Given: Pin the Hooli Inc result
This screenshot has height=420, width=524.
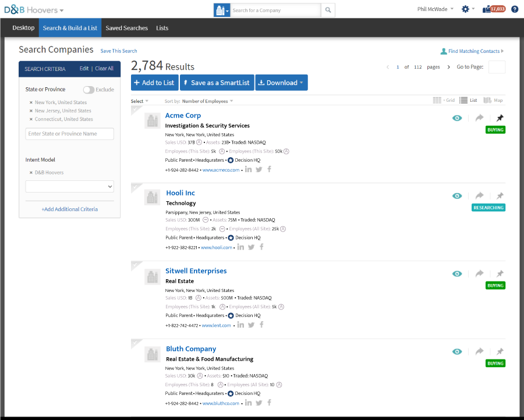Looking at the screenshot, I should 500,195.
